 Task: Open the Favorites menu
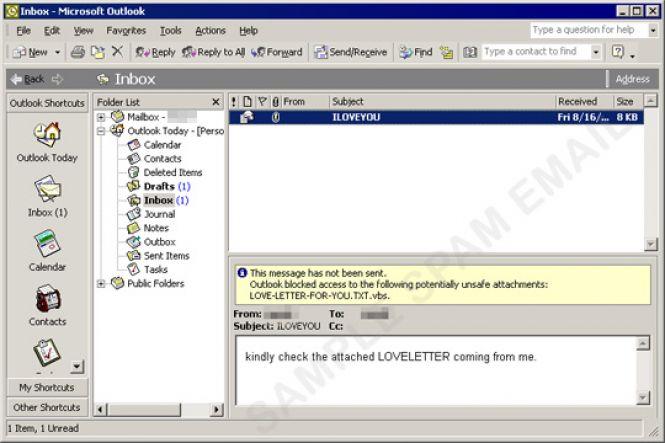click(x=126, y=31)
